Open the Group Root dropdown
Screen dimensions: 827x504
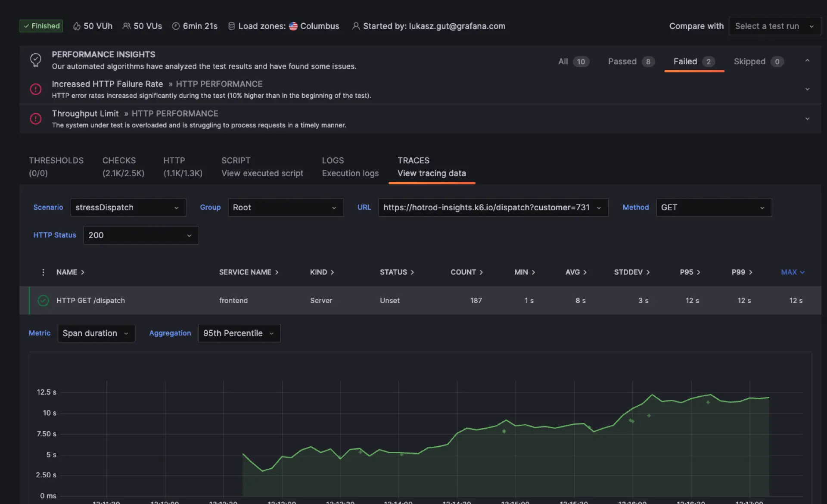click(x=286, y=208)
